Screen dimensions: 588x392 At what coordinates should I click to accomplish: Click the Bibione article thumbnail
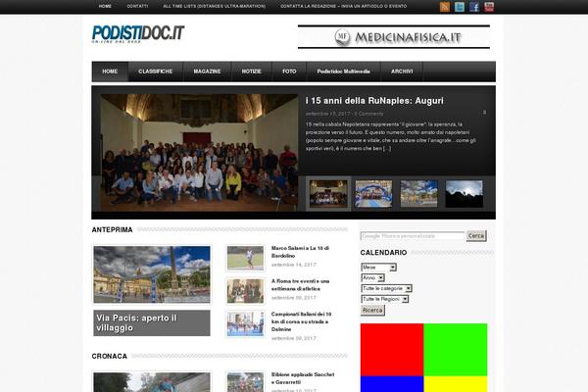[x=245, y=382]
